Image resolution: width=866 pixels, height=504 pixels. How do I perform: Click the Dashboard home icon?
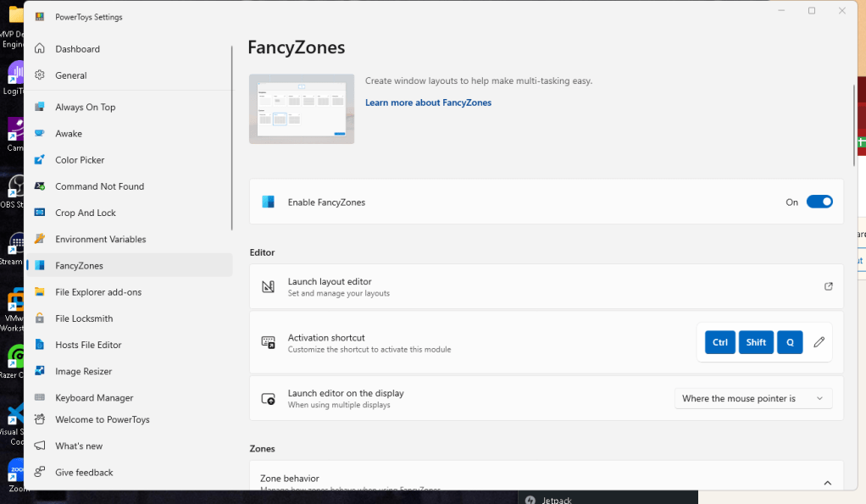coord(40,48)
